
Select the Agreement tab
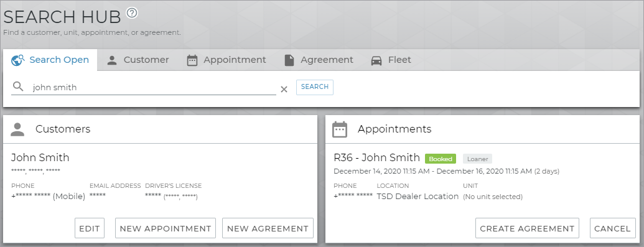pyautogui.click(x=319, y=60)
